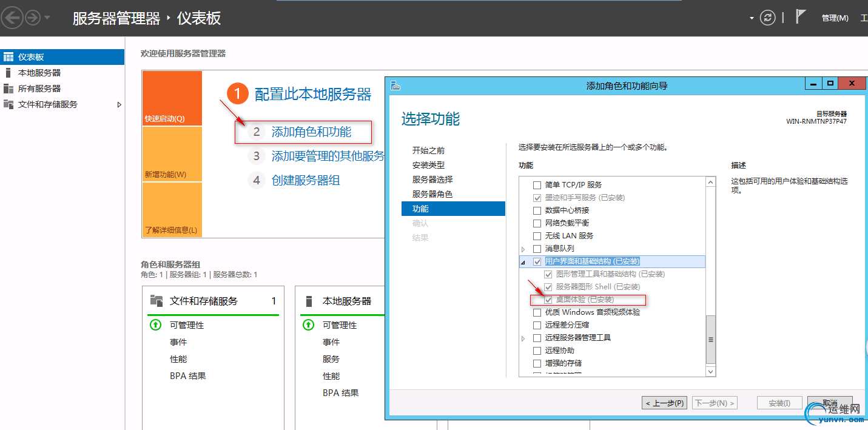
Task: Click the 上一步(P) button
Action: tap(665, 403)
